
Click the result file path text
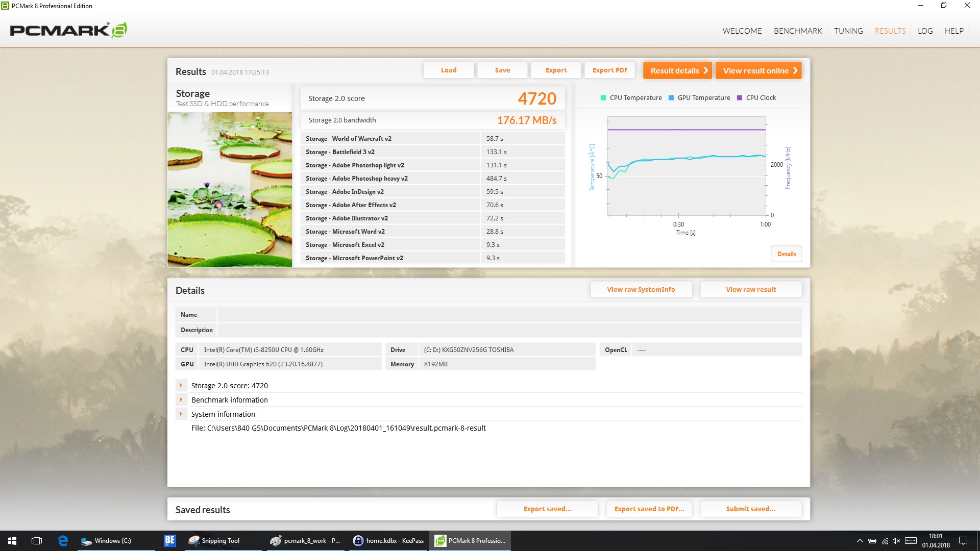[x=338, y=428]
